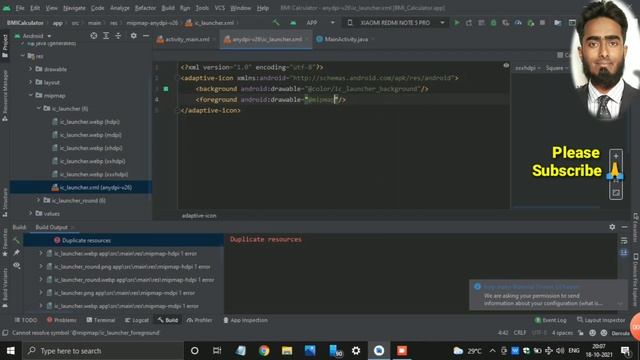This screenshot has width=640, height=360.
Task: Click the Stop button in the toolbar
Action: pos(542,23)
